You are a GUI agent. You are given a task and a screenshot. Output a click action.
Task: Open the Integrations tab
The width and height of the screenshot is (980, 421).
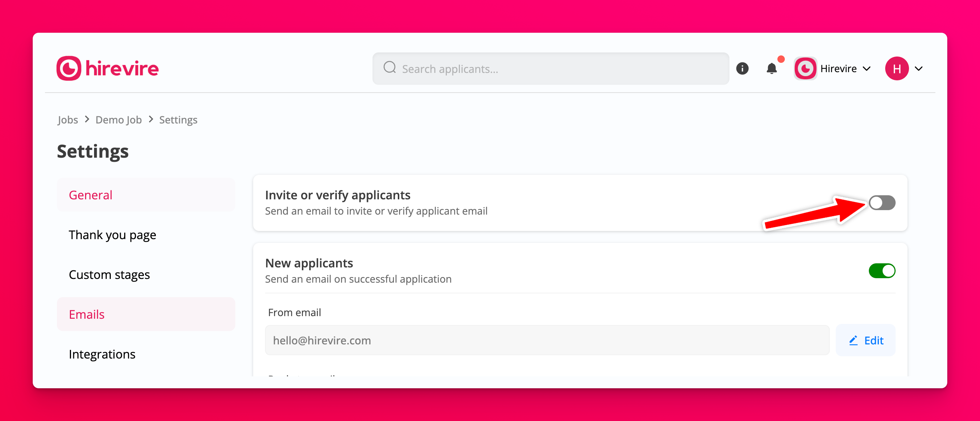102,354
